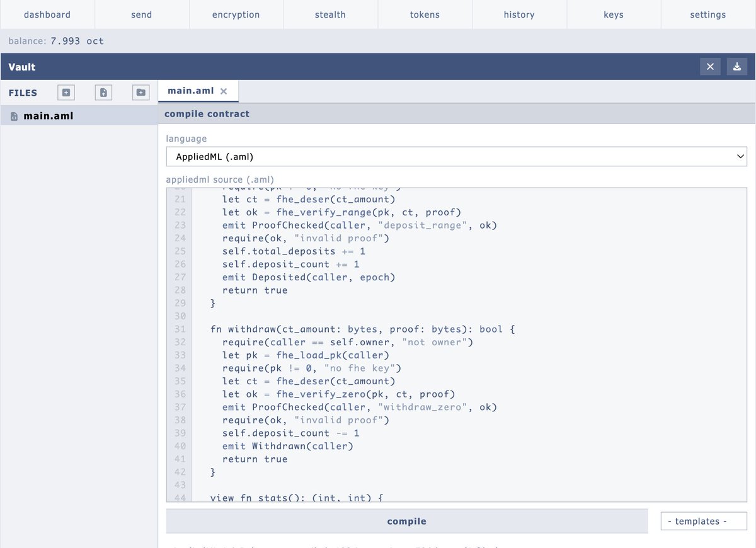Open the keys tab

tap(614, 14)
